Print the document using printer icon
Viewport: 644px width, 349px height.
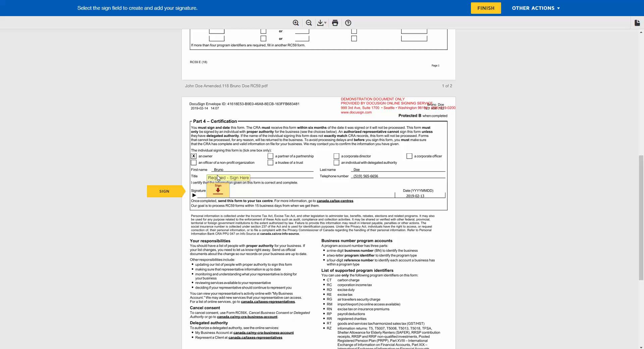(x=335, y=23)
